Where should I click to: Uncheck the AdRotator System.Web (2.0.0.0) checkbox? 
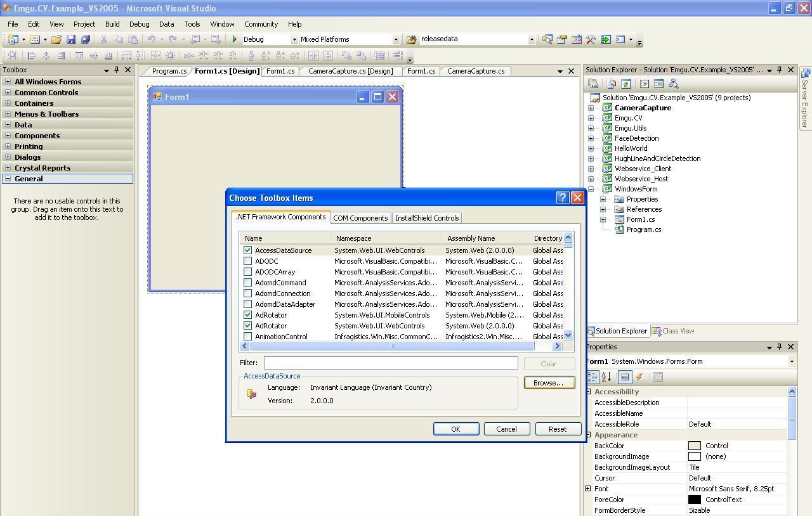[x=247, y=326]
